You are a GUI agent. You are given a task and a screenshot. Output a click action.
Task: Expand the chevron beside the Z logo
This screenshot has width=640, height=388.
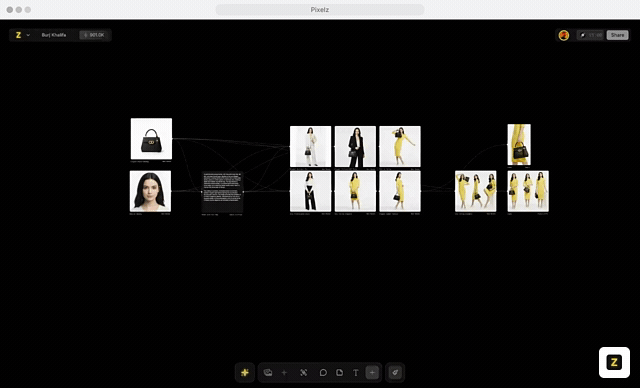(28, 35)
